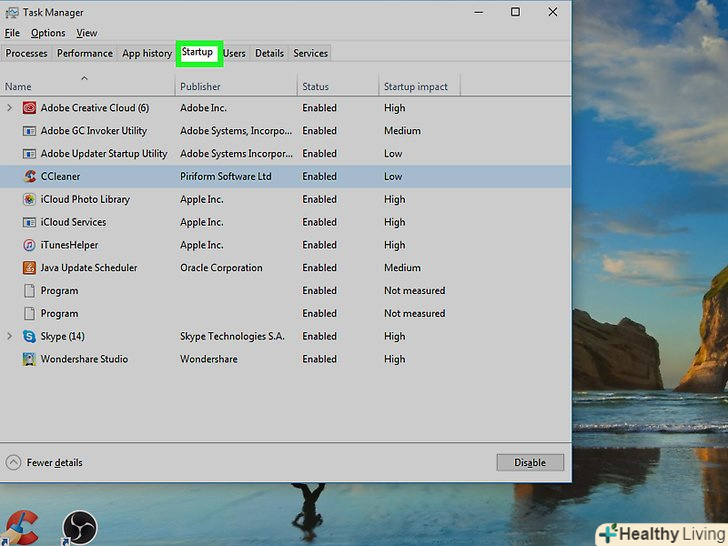Select the Java Update Scheduler name

89,268
